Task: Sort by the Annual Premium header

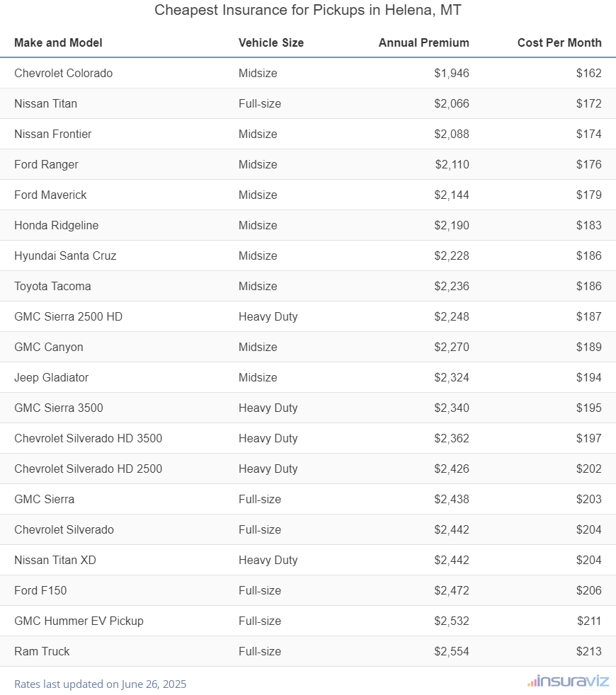Action: coord(423,42)
